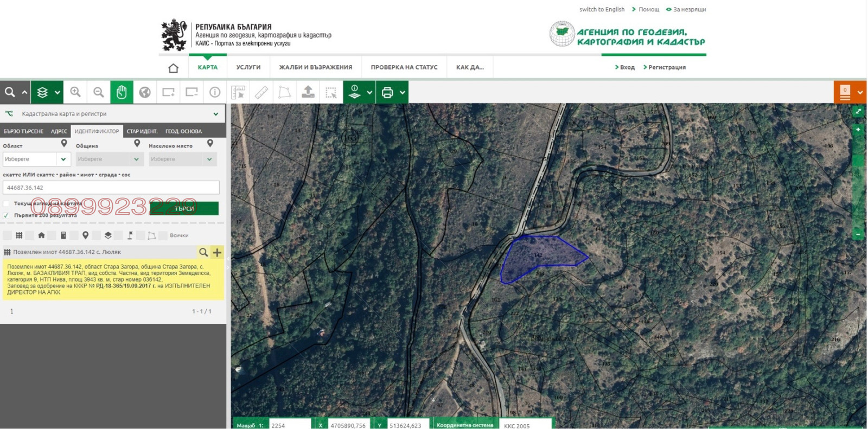868x429 pixels.
Task: Open the 'УСЛУГИ' menu item
Action: click(248, 67)
